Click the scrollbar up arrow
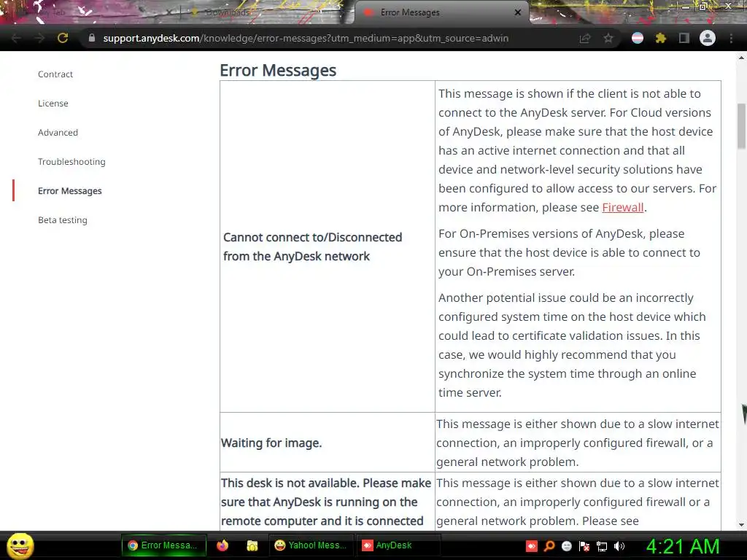Screen dimensions: 747x560 (741, 58)
